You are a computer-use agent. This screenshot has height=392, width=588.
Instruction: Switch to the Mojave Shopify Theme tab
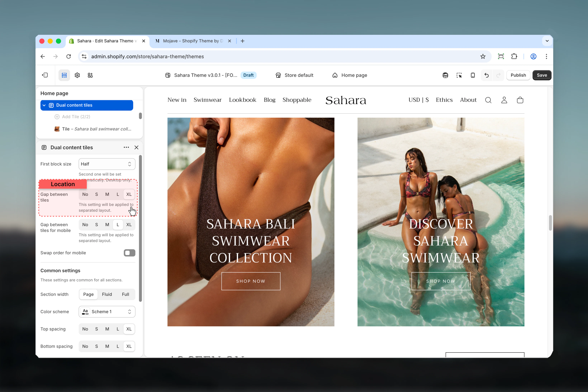point(193,41)
